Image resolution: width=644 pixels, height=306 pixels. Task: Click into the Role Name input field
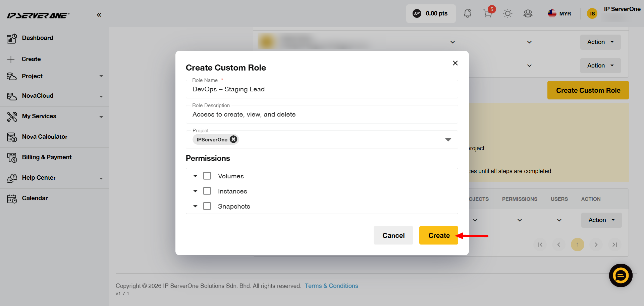(322, 89)
